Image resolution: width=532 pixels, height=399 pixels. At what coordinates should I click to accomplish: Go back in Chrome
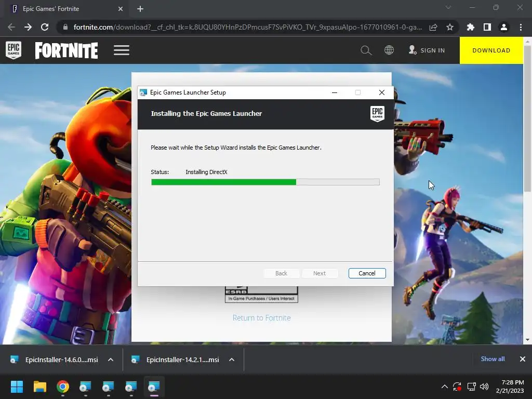coord(11,27)
